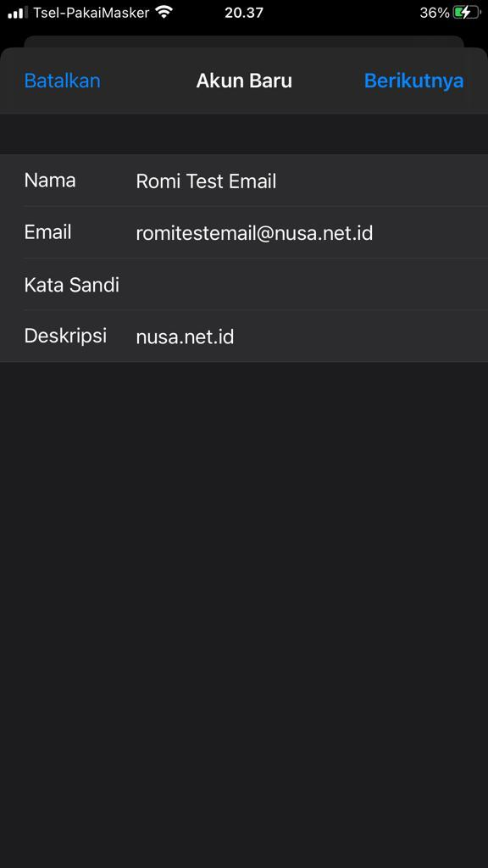Tap the Tsel-PakaiMasker carrier name
488x868 pixels.
tap(91, 13)
